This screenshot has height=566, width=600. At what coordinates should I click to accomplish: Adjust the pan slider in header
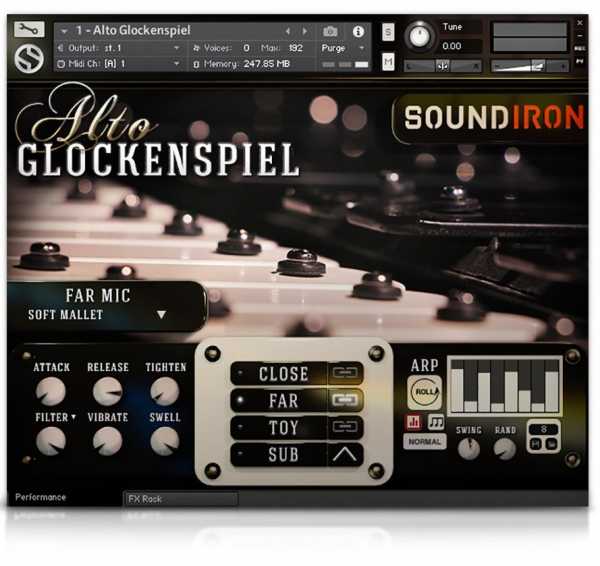pyautogui.click(x=442, y=67)
